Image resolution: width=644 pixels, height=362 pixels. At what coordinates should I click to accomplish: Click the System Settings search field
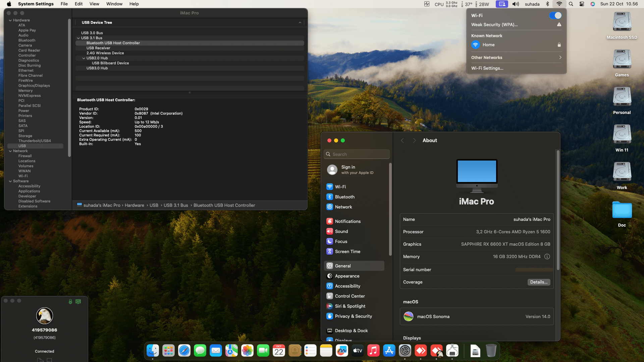(357, 154)
